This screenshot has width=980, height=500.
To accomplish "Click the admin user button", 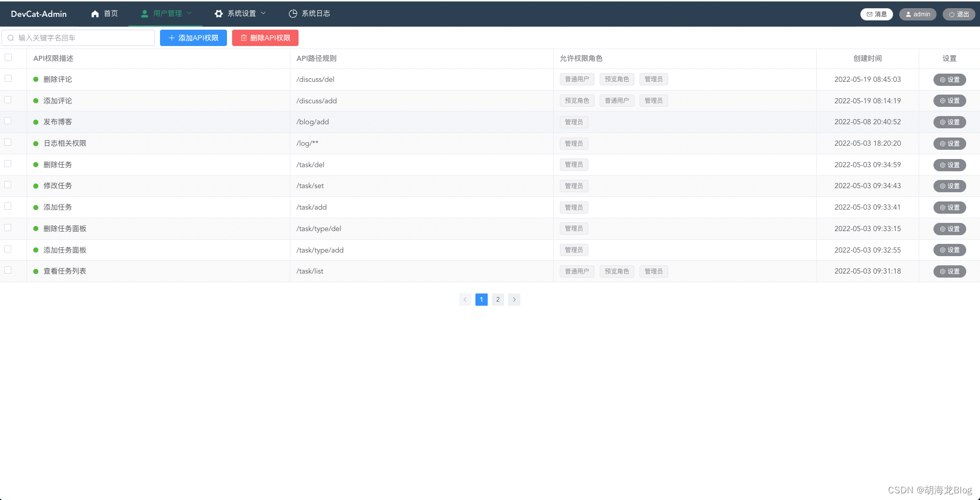I will (918, 14).
